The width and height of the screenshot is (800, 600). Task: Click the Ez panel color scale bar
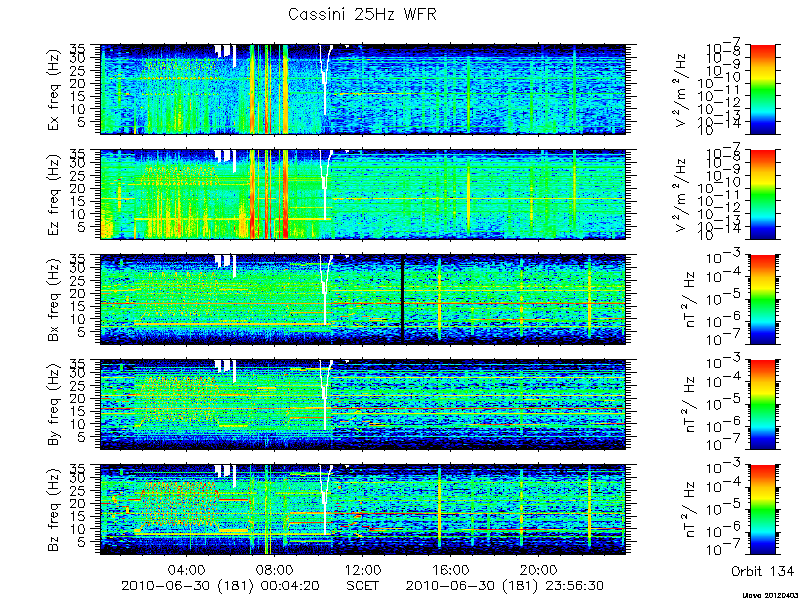(762, 194)
